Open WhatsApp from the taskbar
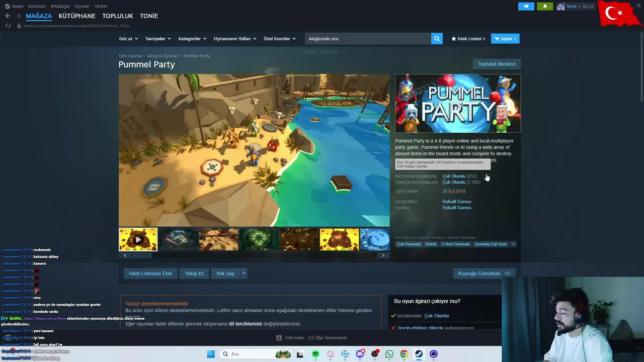The height and width of the screenshot is (362, 644). tap(389, 354)
